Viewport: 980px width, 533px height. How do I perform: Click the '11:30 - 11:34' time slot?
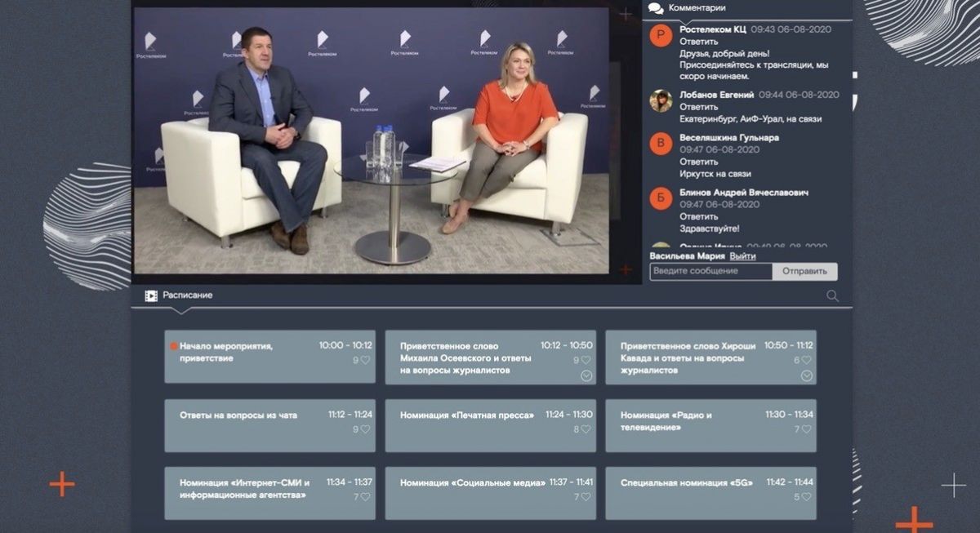click(789, 415)
